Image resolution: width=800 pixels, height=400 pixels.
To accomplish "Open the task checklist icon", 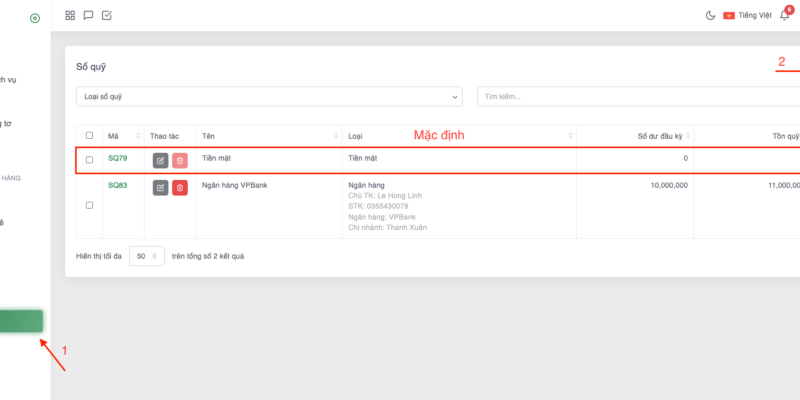I will 107,15.
